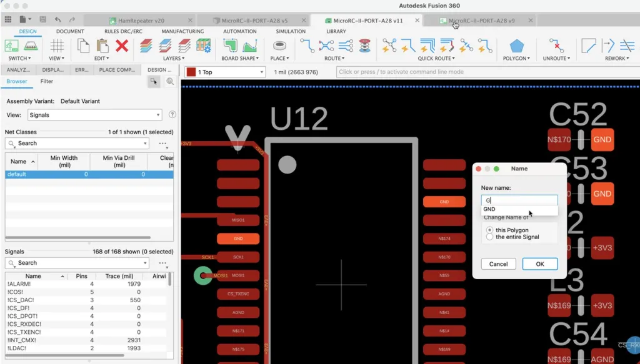This screenshot has height=364, width=640.
Task: Open Signals more options ellipsis
Action: point(162,263)
